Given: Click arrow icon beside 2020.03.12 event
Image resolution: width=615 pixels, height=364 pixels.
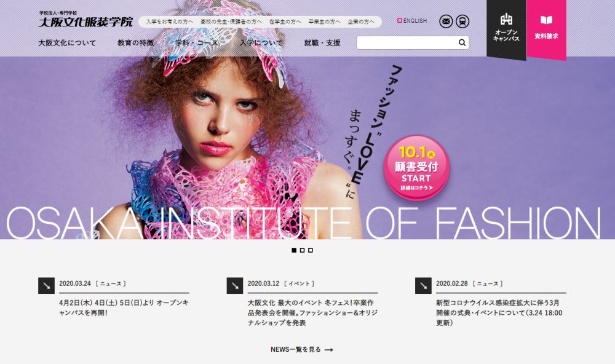Looking at the screenshot, I should coord(234,285).
